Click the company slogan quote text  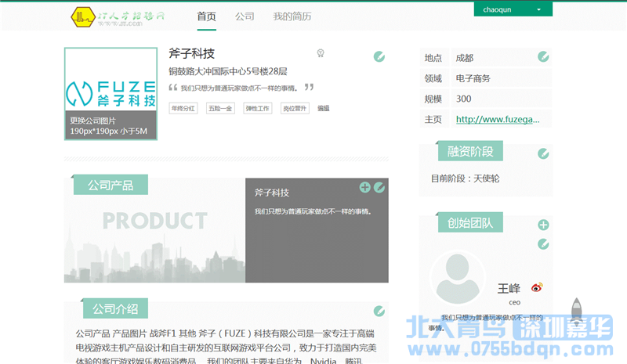(x=239, y=88)
